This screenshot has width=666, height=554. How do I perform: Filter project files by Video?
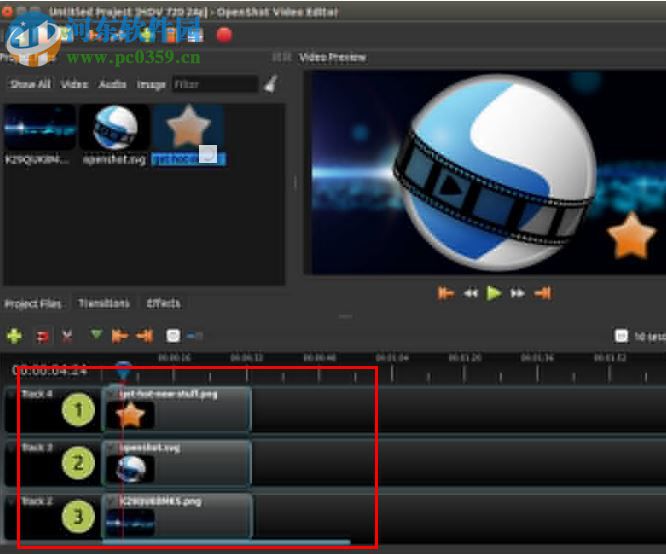coord(74,84)
